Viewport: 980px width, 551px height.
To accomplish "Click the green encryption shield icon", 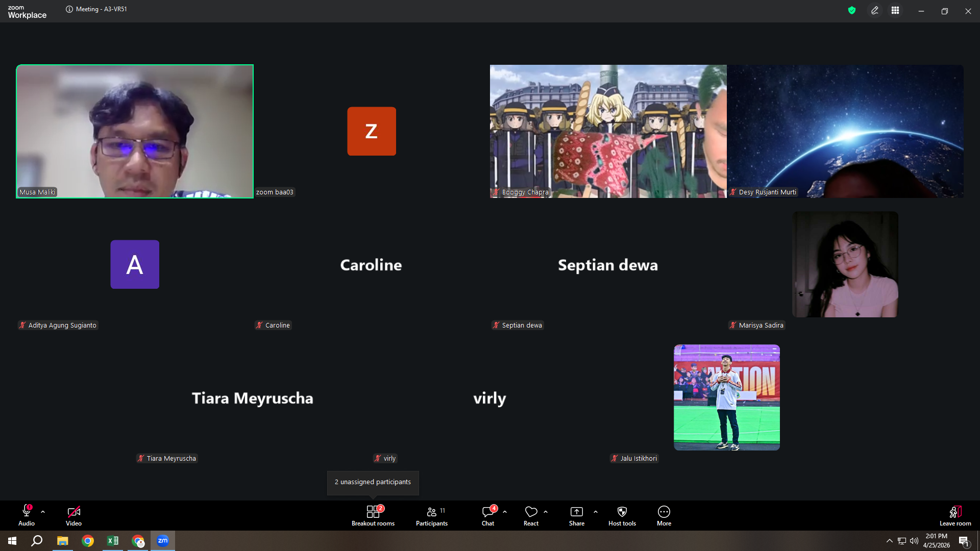I will [x=852, y=10].
